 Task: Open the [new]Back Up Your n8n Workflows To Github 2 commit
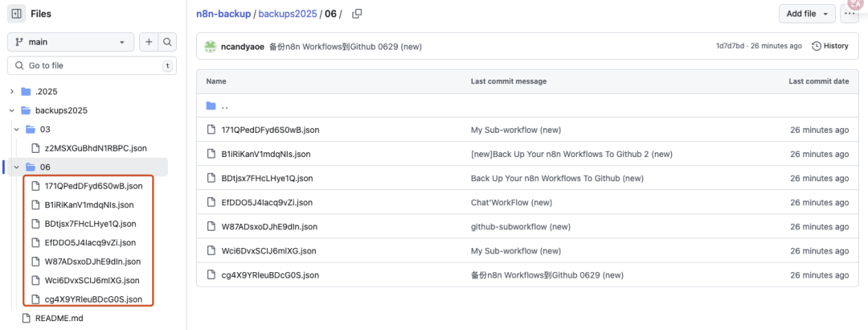[572, 155]
